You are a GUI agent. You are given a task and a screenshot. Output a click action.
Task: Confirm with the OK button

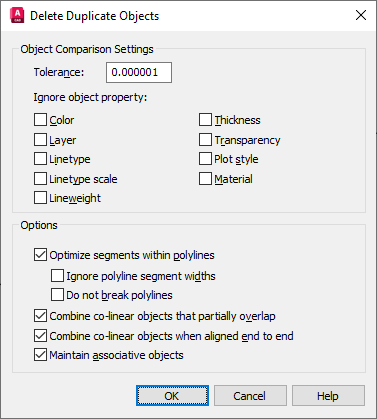coord(172,396)
